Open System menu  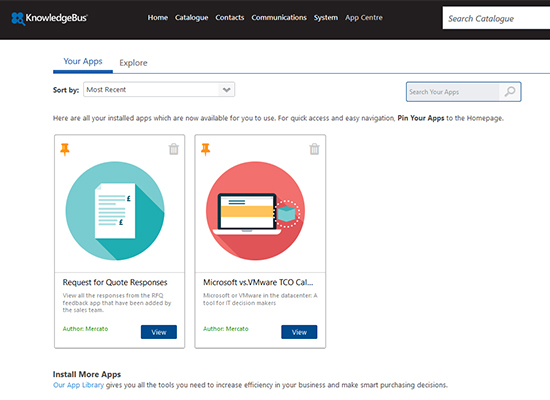click(x=326, y=18)
